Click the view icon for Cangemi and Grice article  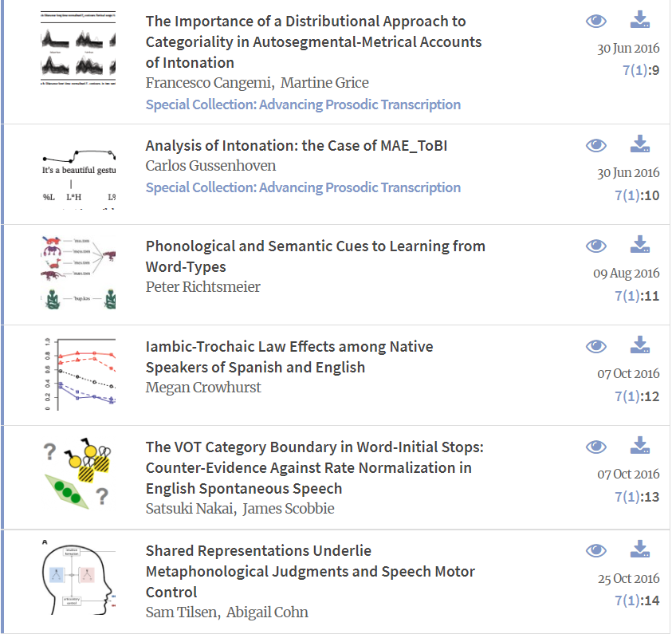click(596, 22)
